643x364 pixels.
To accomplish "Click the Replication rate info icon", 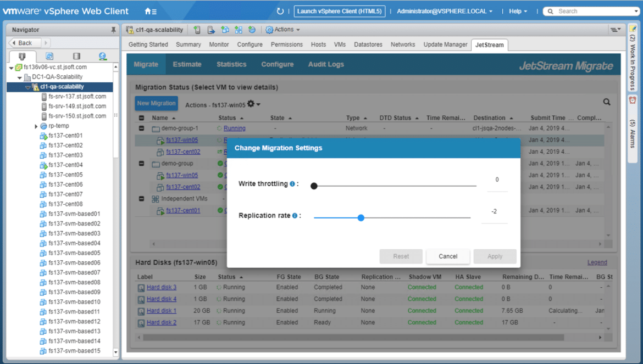I will pyautogui.click(x=295, y=216).
